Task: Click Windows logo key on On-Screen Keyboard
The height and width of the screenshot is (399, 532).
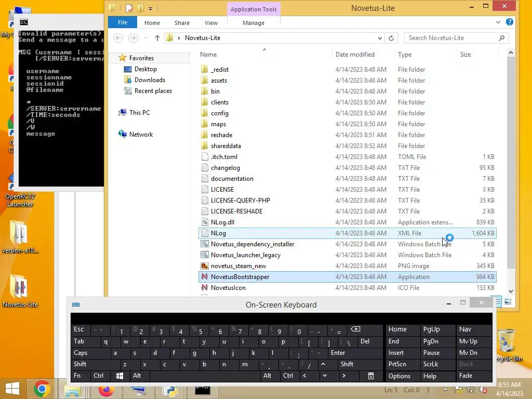Action: pyautogui.click(x=119, y=376)
